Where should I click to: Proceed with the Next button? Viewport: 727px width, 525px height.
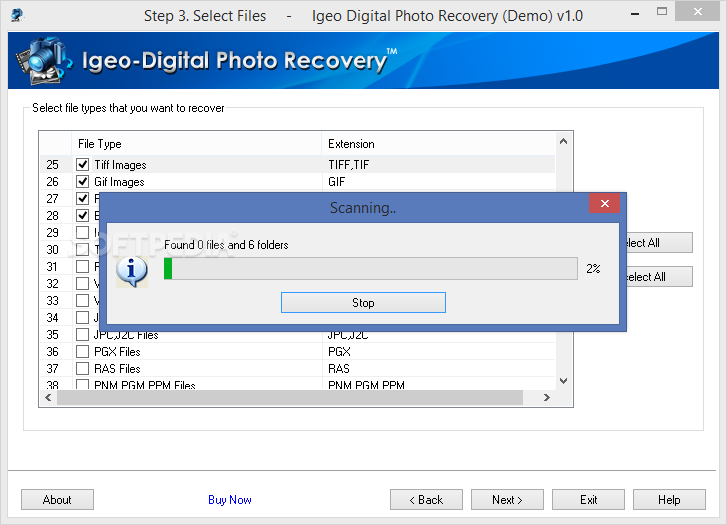[507, 499]
